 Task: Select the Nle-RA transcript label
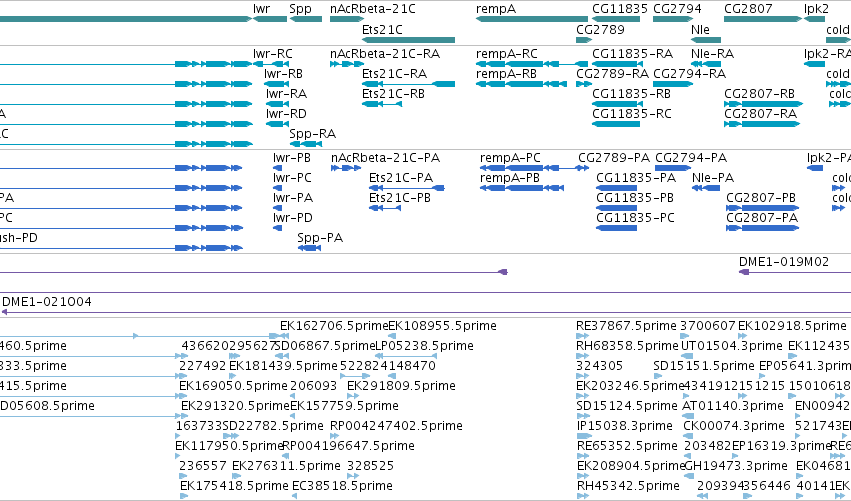click(712, 54)
